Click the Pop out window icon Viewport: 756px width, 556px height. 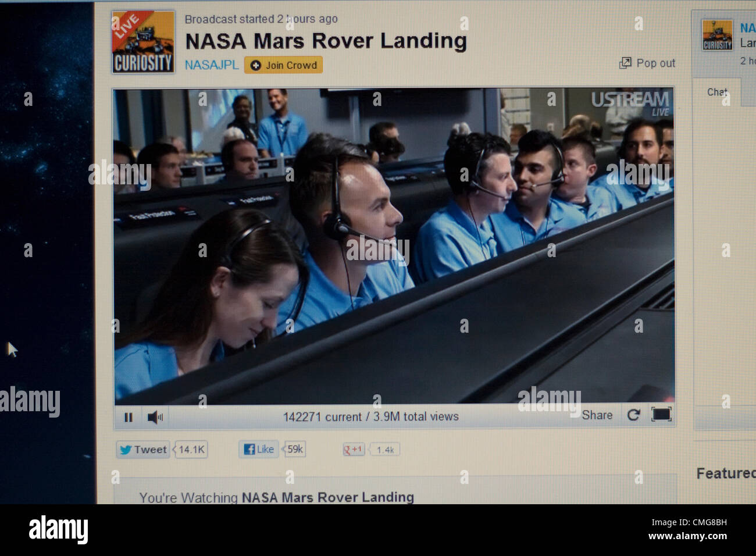(x=625, y=63)
